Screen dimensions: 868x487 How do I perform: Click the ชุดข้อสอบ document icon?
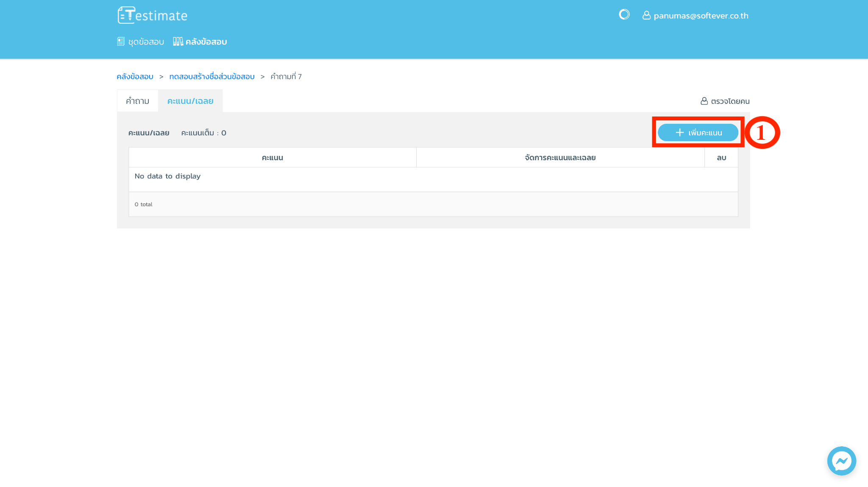point(121,42)
